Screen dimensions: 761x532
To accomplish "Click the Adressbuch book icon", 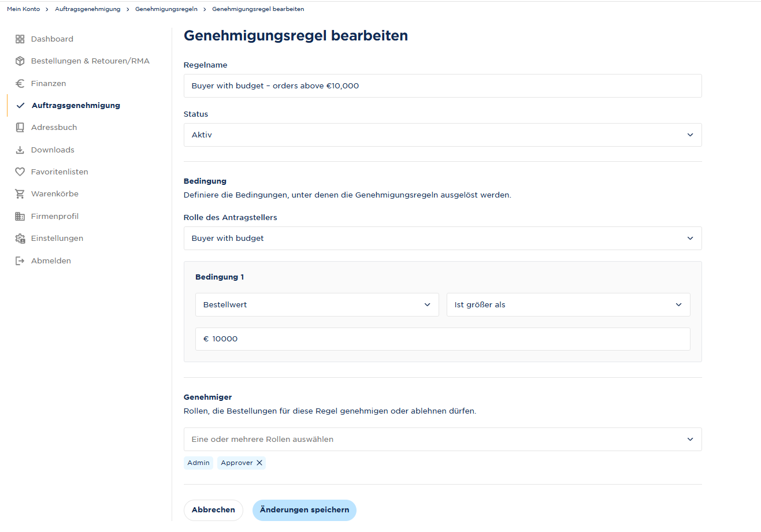I will point(20,128).
